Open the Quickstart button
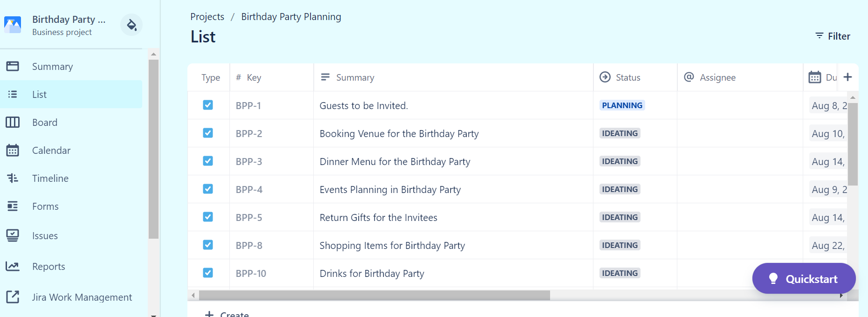Screen dimensions: 868x317 (804, 278)
